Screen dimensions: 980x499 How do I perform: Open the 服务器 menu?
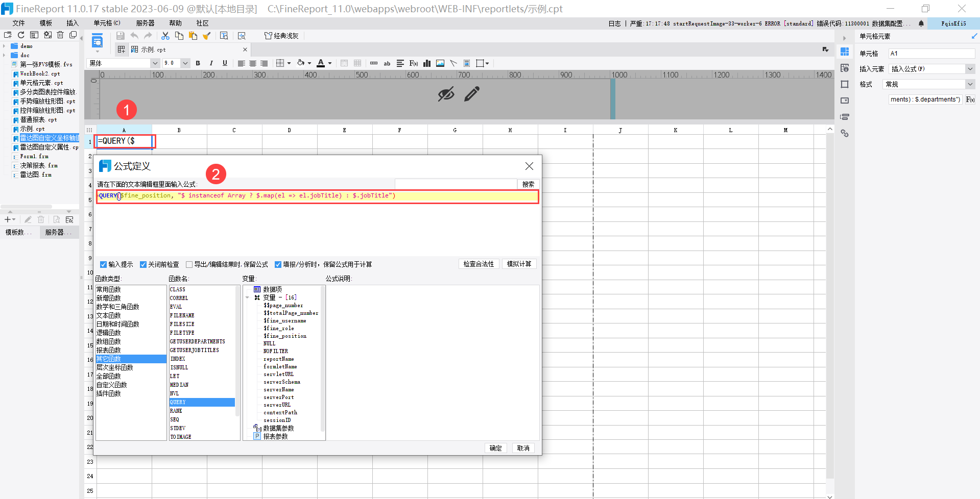[145, 23]
